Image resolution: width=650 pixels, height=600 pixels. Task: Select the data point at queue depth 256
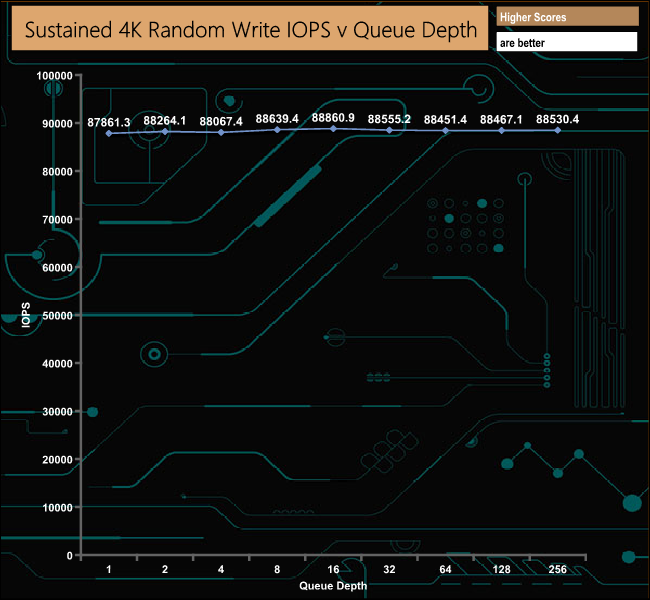558,130
